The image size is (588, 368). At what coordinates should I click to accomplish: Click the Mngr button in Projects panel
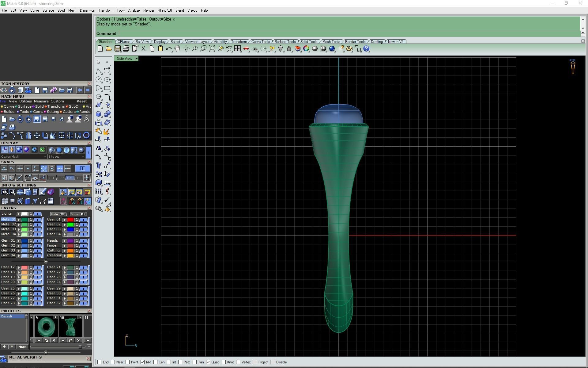(x=22, y=347)
